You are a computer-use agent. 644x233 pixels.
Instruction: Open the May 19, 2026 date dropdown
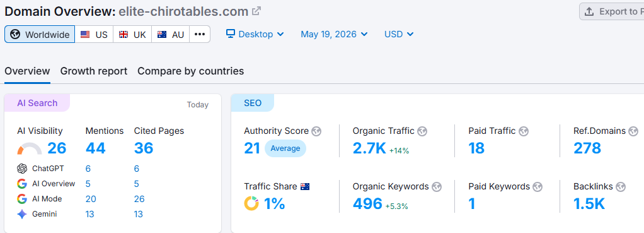click(x=334, y=34)
